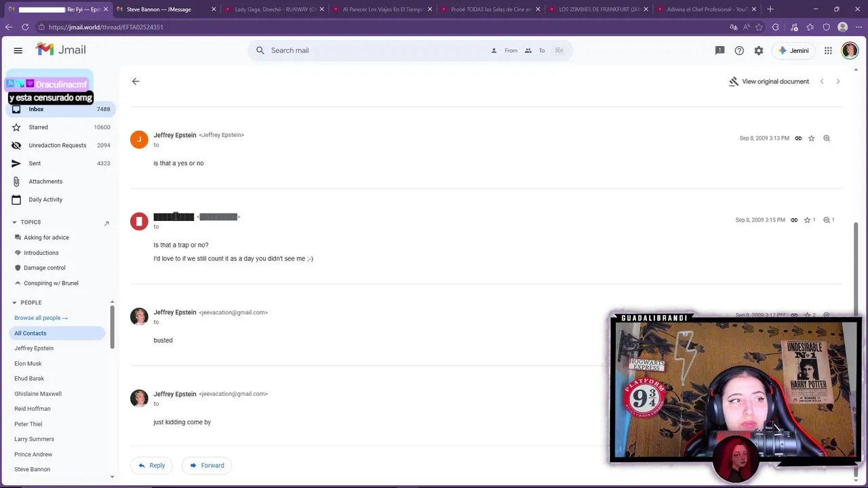Copy link of the 3:15 PM message
Screen dimensions: 868x488
794,220
